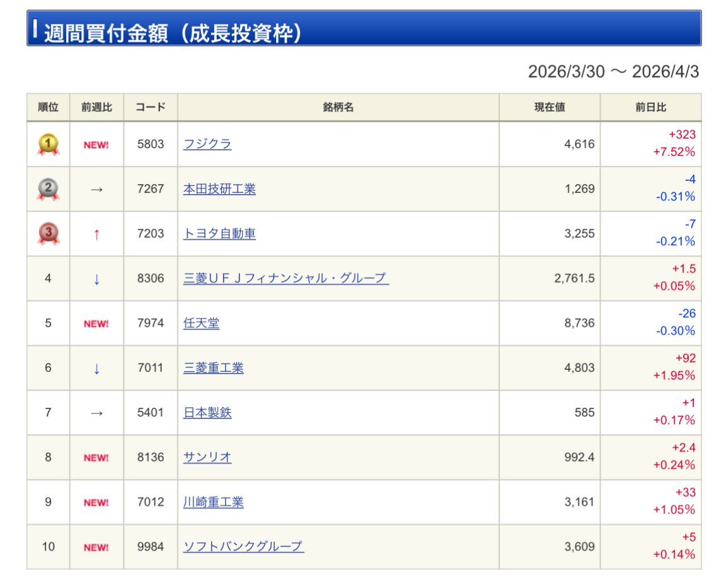Viewport: 726px width, 588px height.
Task: Click current price 2,761.5
Action: click(574, 279)
